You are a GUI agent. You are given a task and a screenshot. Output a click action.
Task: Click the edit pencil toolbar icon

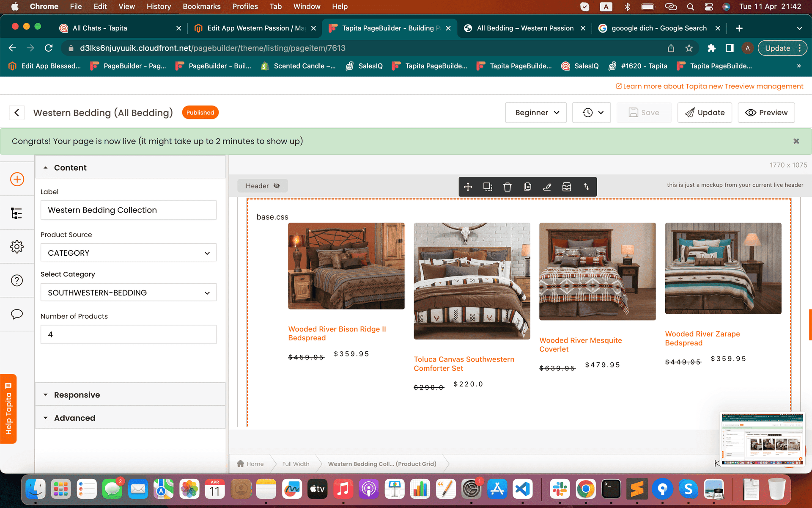547,187
